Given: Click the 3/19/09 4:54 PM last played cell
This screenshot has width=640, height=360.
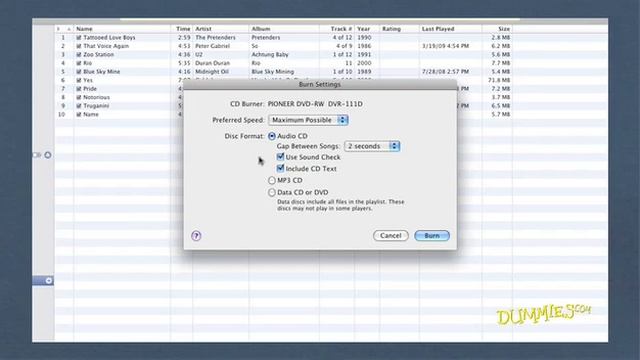Looking at the screenshot, I should click(446, 46).
